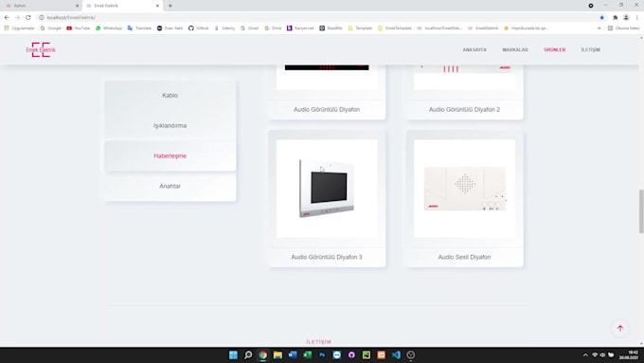This screenshot has width=644, height=363.
Task: Show hidden system tray icons
Action: click(585, 354)
